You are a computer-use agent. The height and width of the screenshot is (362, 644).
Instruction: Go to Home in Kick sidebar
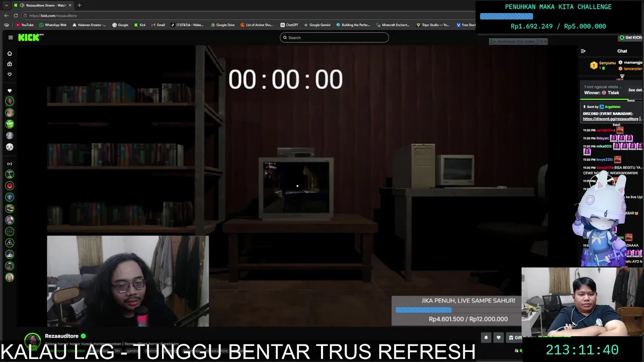[x=10, y=53]
